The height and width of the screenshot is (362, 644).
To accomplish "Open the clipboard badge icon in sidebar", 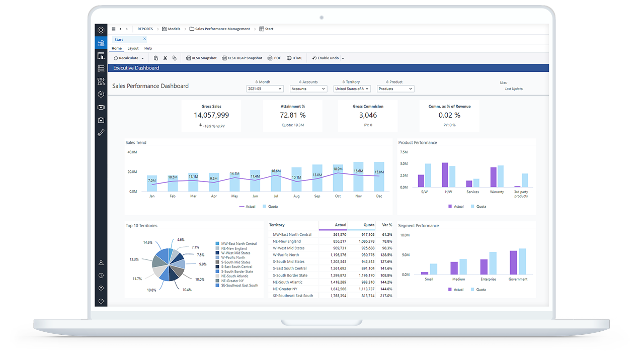I will (x=101, y=120).
